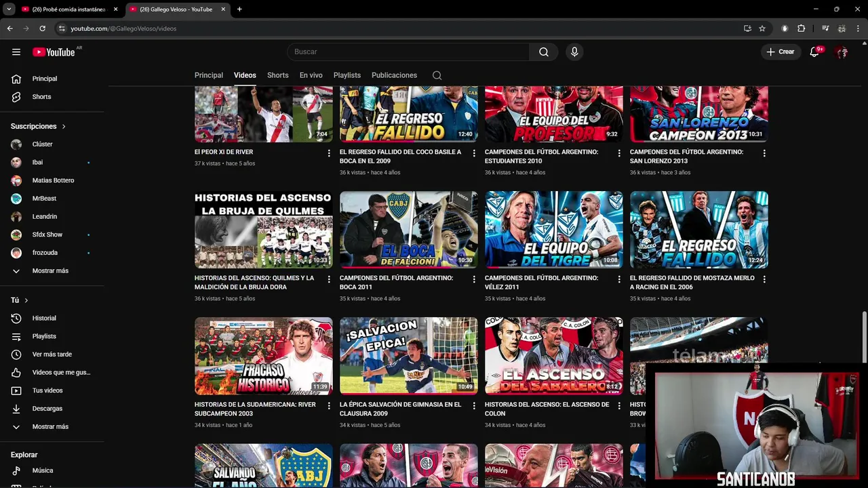Play Salvacion Epica thumbnail

click(409, 356)
